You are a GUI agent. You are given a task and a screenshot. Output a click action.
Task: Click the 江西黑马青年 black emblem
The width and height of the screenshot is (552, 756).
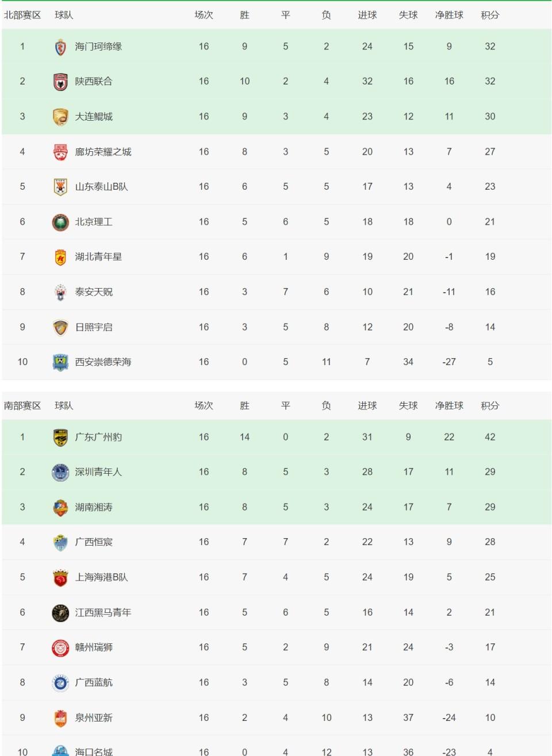point(60,613)
